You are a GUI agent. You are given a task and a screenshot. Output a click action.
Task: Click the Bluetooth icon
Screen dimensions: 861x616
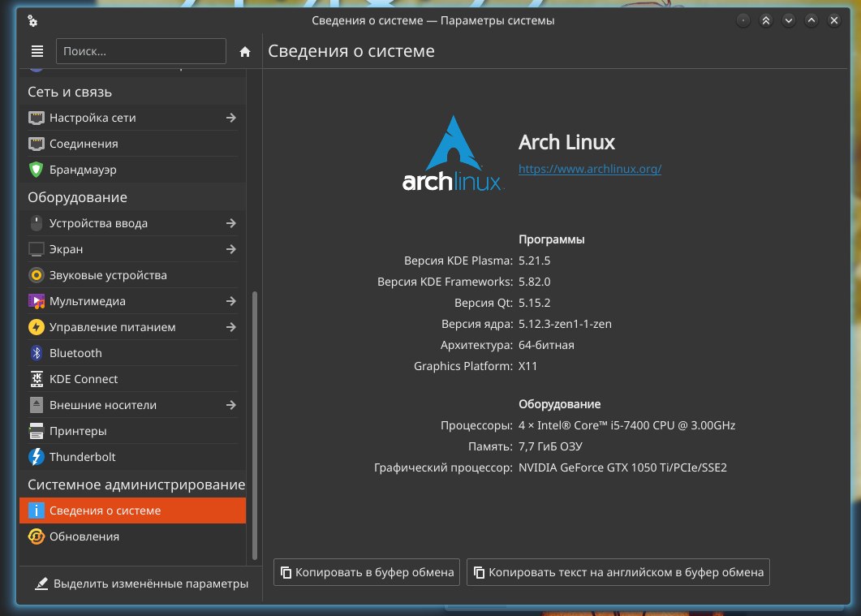[x=37, y=353]
